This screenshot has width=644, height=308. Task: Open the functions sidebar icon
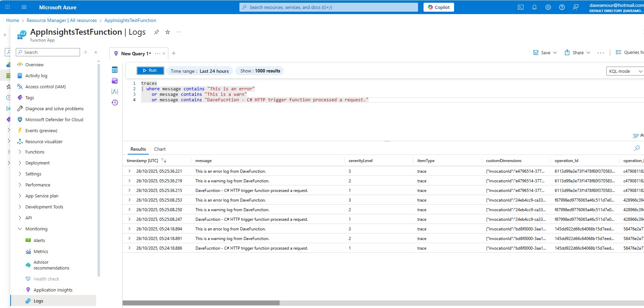coord(115,92)
